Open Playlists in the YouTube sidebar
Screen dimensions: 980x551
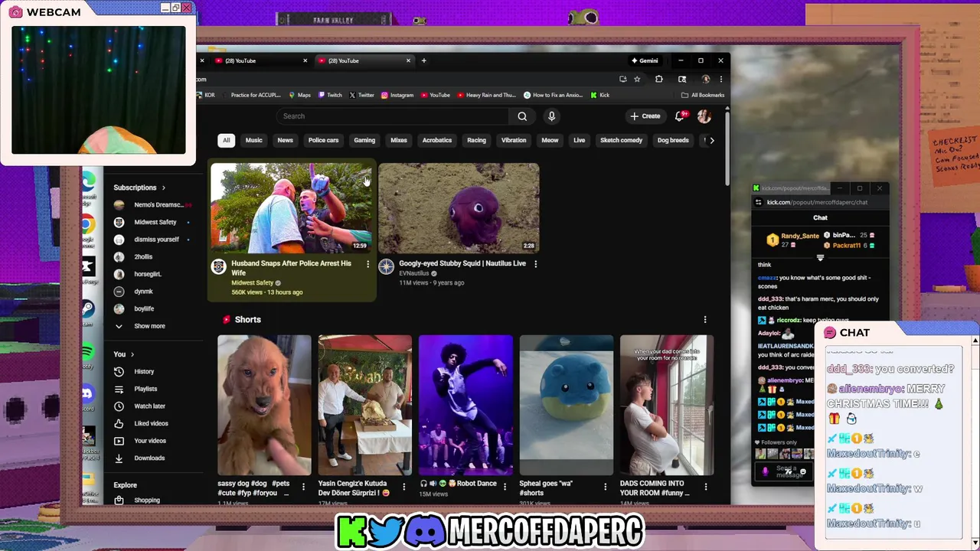click(x=145, y=389)
